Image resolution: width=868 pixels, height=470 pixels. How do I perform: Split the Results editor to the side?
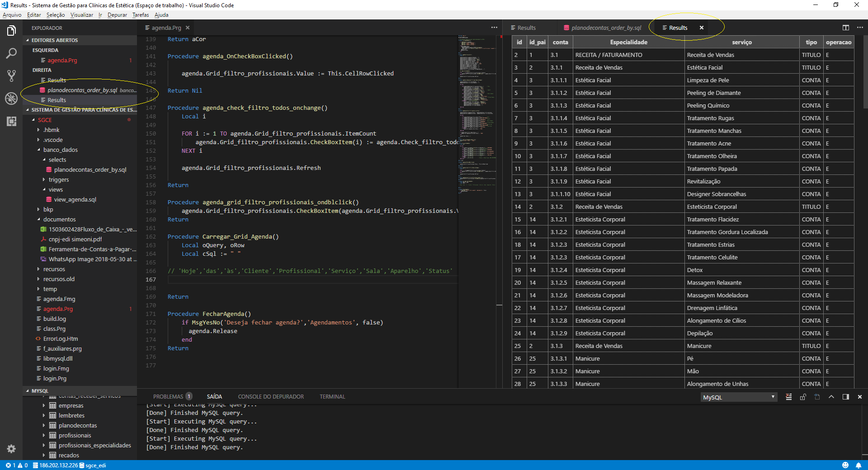[x=846, y=28]
